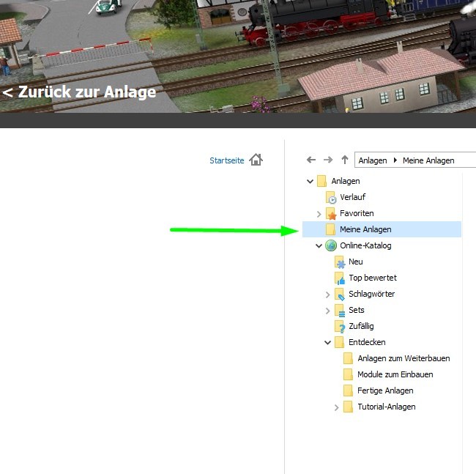Select Meine Anlagen in breadcrumb path
Image resolution: width=476 pixels, height=474 pixels.
[x=428, y=160]
